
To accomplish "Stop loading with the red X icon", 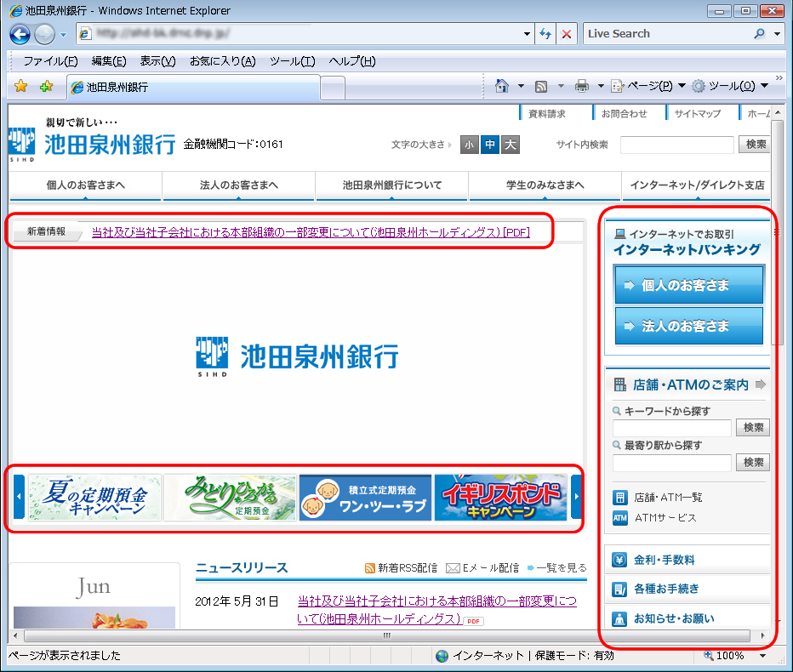I will [x=567, y=34].
